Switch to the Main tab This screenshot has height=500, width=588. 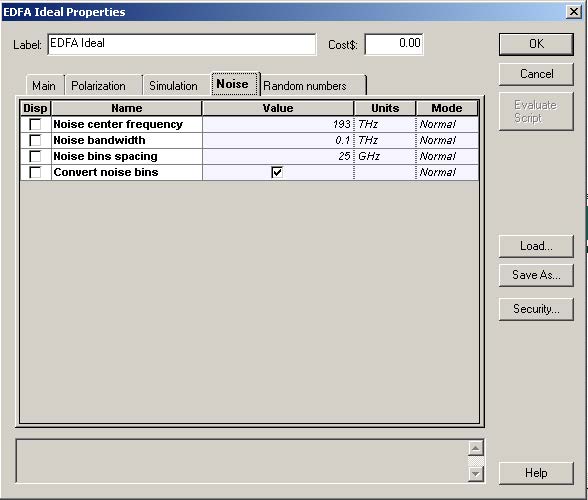click(45, 86)
